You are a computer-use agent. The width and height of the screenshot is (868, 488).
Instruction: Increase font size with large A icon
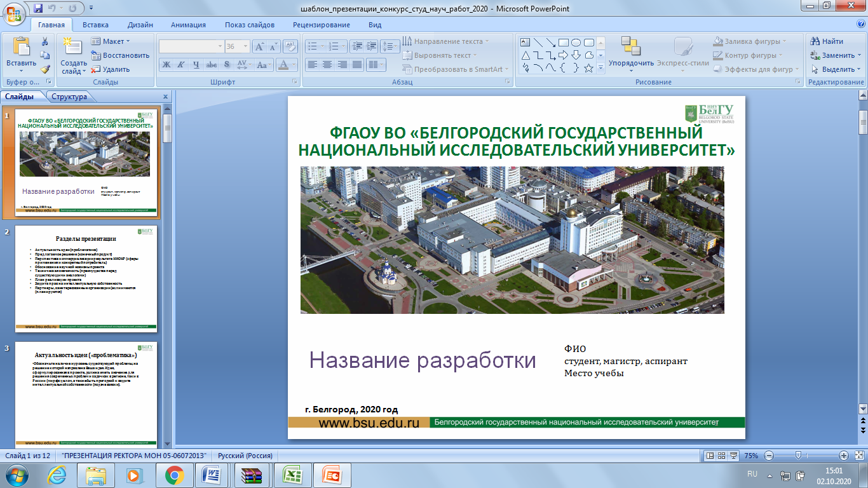pos(259,46)
